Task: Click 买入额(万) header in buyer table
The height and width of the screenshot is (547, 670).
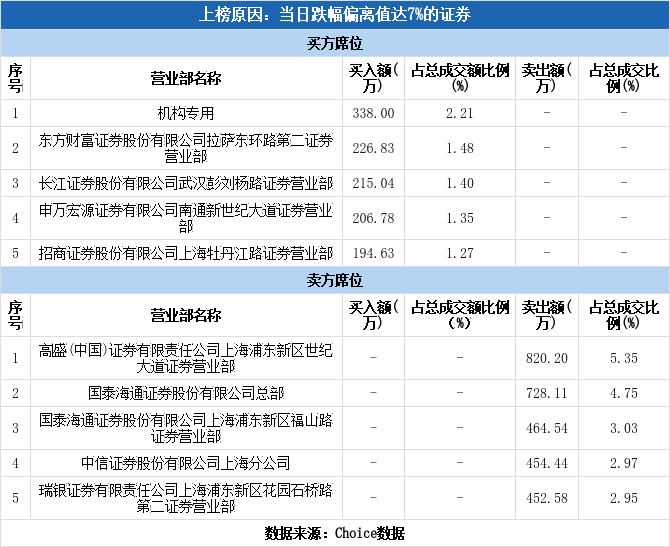Action: click(373, 78)
